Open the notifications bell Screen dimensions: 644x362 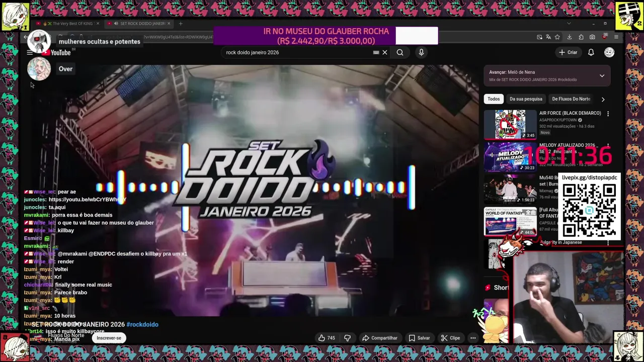pyautogui.click(x=591, y=52)
